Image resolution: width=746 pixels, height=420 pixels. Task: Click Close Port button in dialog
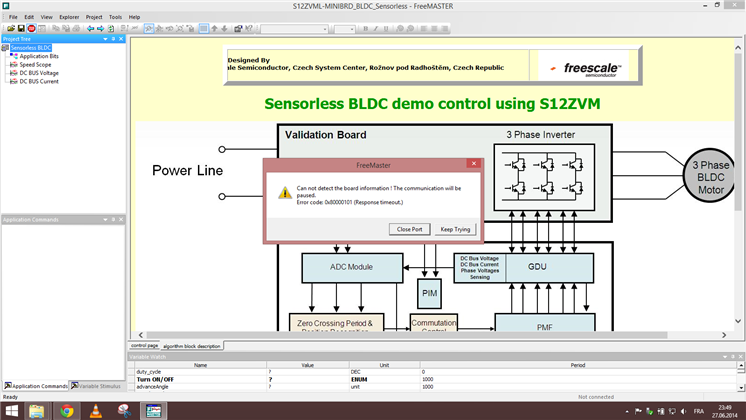coord(410,229)
